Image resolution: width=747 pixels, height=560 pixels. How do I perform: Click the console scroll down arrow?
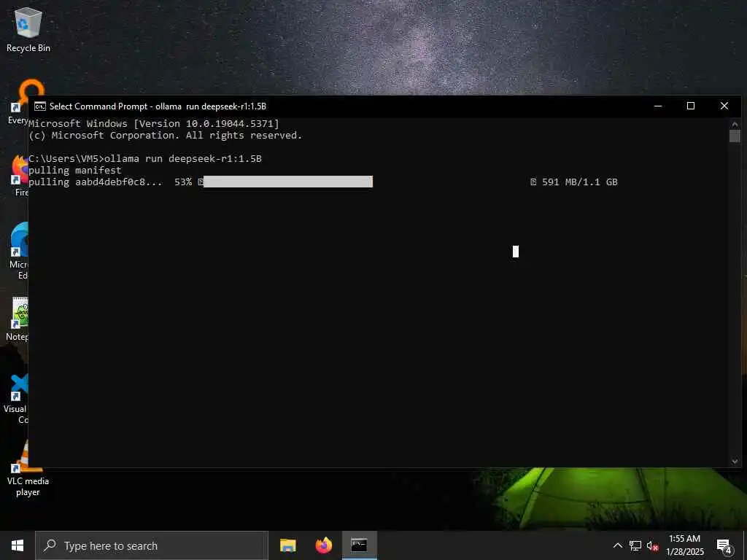pos(735,461)
